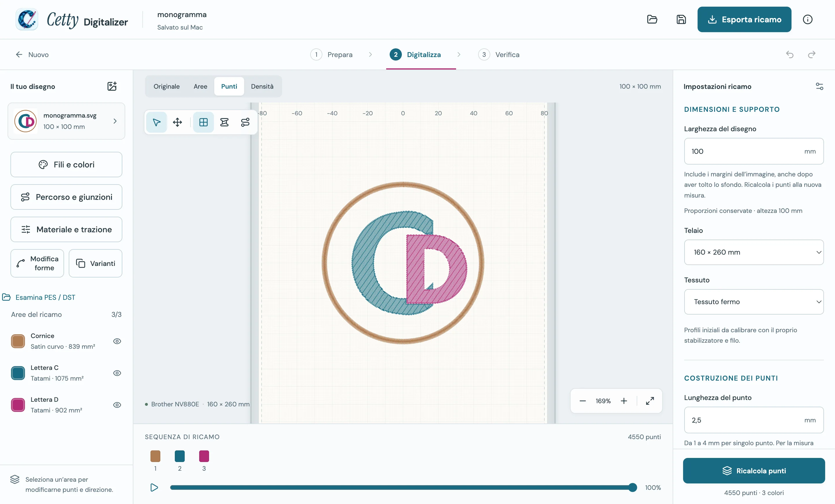Screen dimensions: 835x504
Task: Save the project with the floppy icon
Action: [x=681, y=19]
